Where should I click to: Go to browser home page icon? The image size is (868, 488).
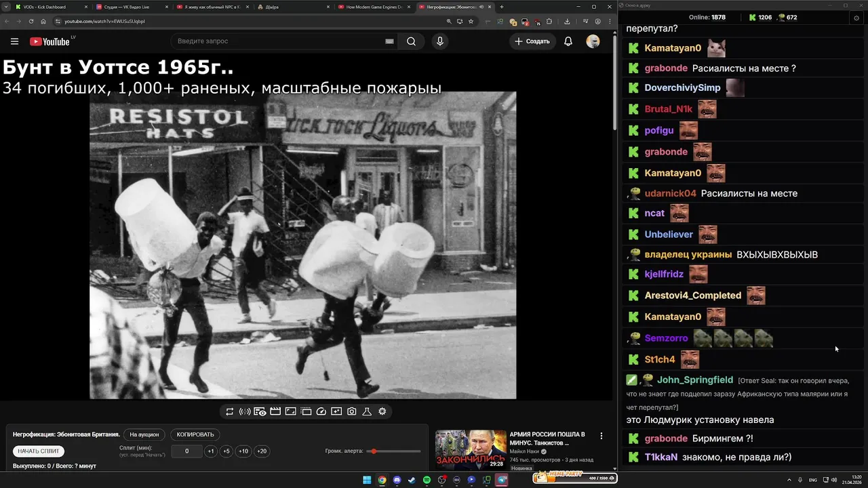click(43, 21)
